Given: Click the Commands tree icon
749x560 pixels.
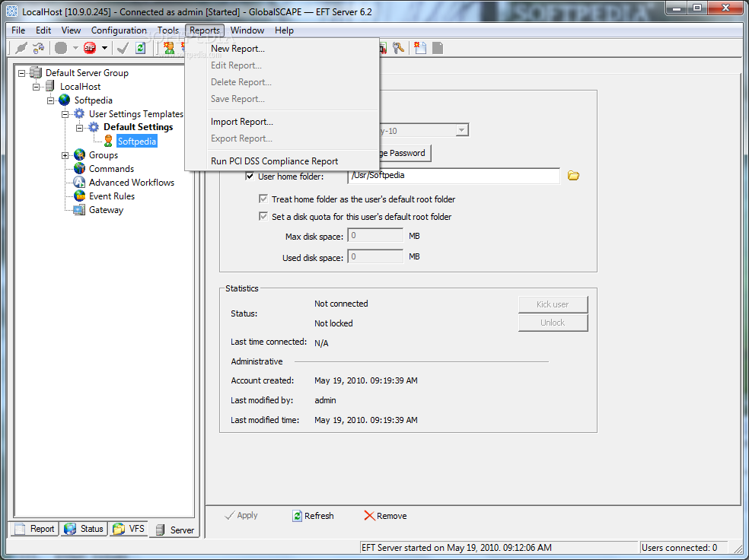Looking at the screenshot, I should point(79,168).
